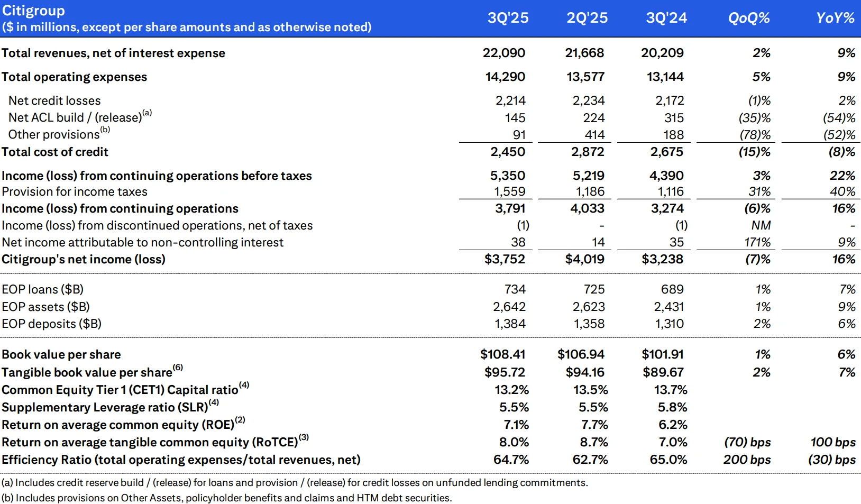Click the 3Q'25 column header
This screenshot has width=861, height=504.
click(x=508, y=18)
